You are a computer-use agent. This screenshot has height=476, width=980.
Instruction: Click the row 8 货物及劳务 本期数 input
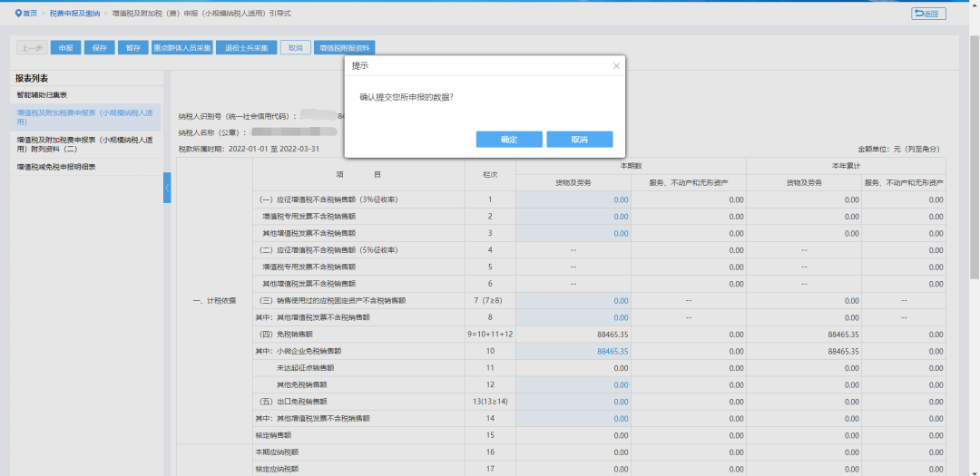coord(573,318)
